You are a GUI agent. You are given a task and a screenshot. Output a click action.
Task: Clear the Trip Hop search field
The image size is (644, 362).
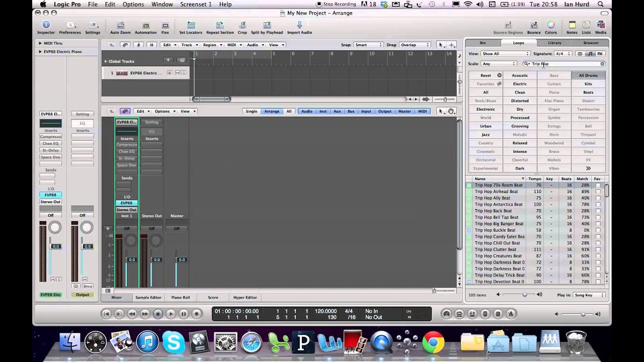click(602, 64)
